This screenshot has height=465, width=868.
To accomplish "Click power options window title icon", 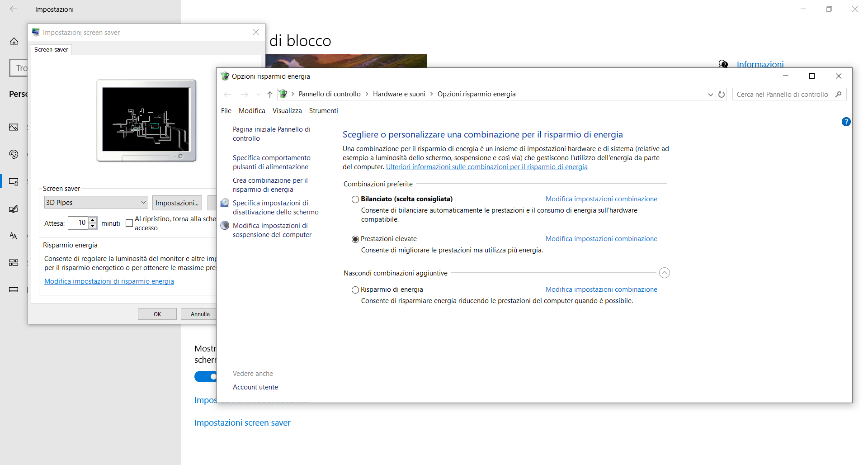I will tap(225, 76).
